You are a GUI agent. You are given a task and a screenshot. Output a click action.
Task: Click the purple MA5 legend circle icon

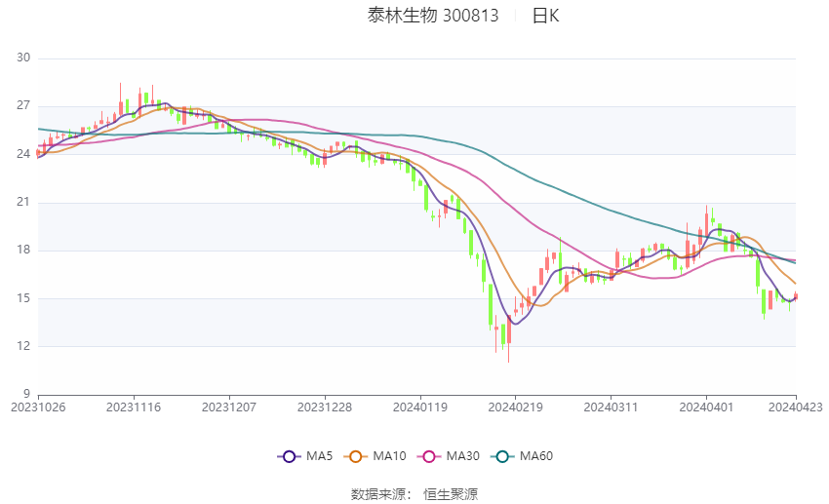288,455
